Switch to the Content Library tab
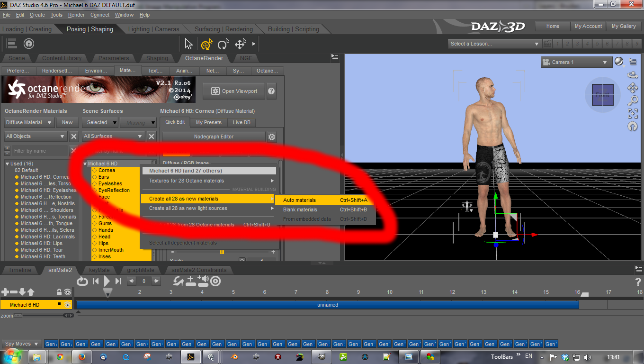The width and height of the screenshot is (644, 364). tap(62, 58)
